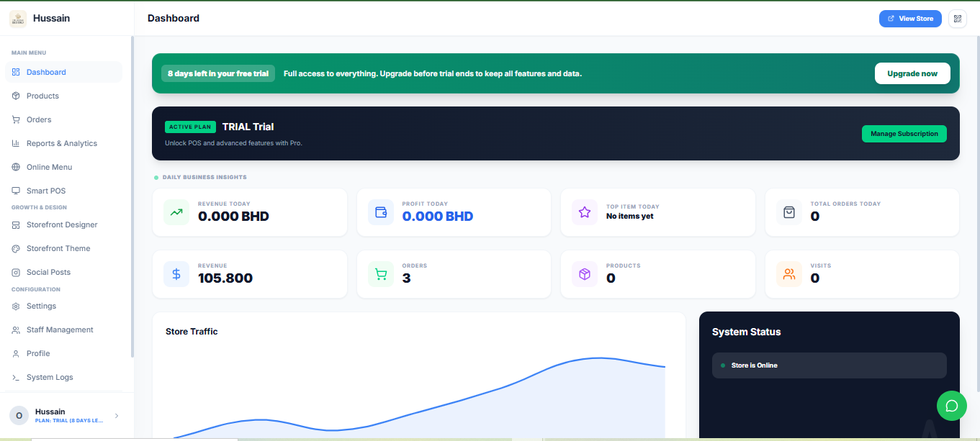Screen dimensions: 980x441
Task: Click the System Logs terminal icon
Action: click(16, 377)
